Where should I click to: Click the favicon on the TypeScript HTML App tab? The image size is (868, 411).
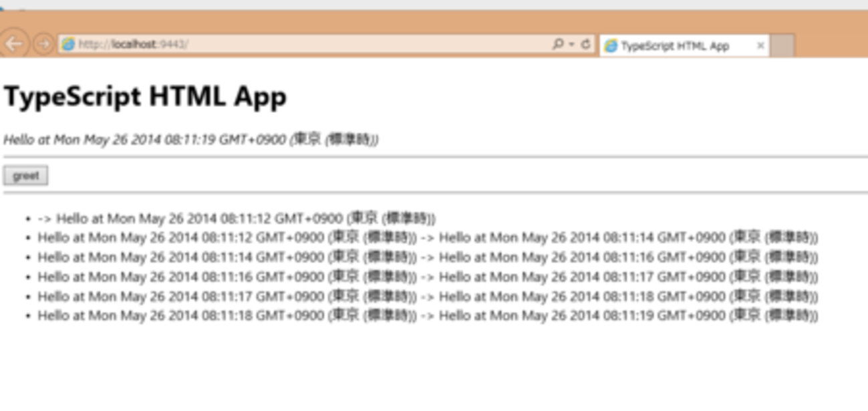[x=611, y=46]
